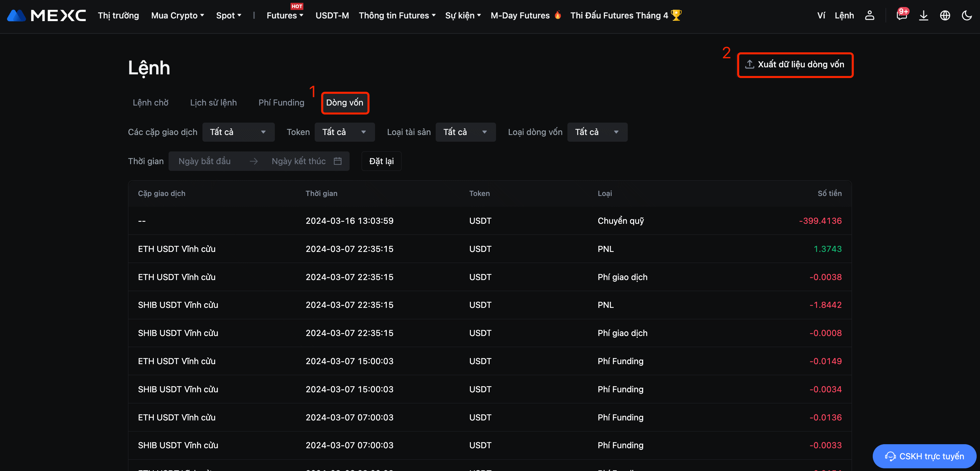The width and height of the screenshot is (980, 471).
Task: Click the calendar icon in date range
Action: coord(338,161)
